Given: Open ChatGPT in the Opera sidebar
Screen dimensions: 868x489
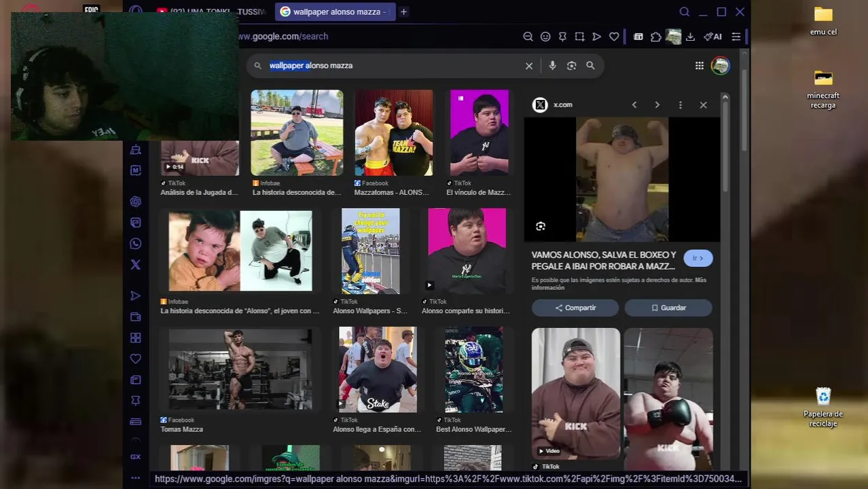Looking at the screenshot, I should [136, 202].
